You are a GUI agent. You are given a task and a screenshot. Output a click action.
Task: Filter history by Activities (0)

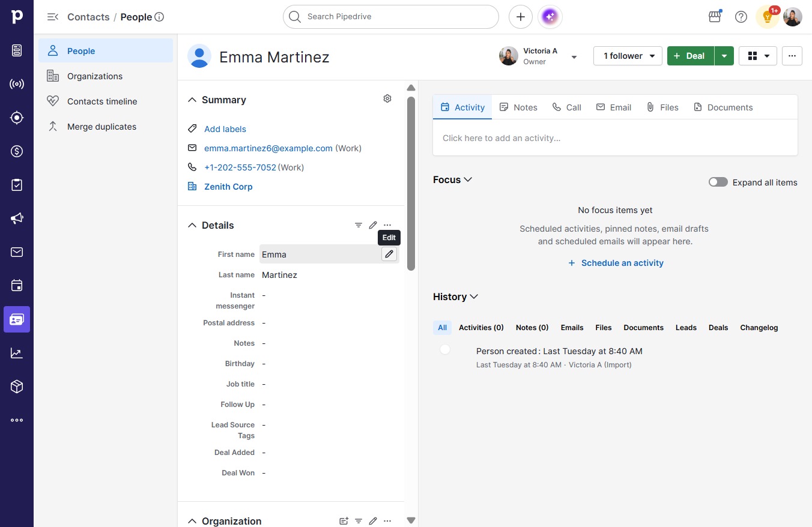481,328
